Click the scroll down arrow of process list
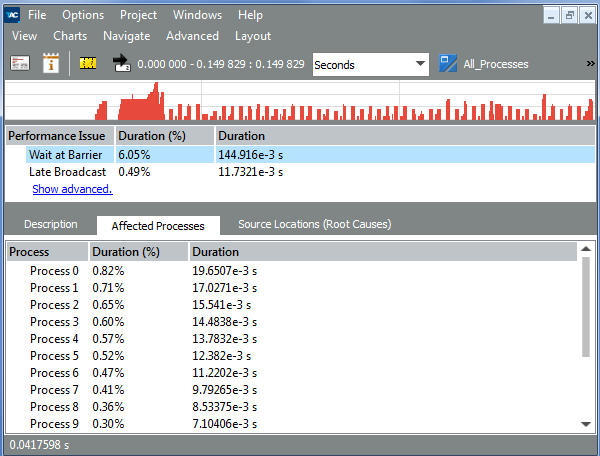 coord(586,424)
